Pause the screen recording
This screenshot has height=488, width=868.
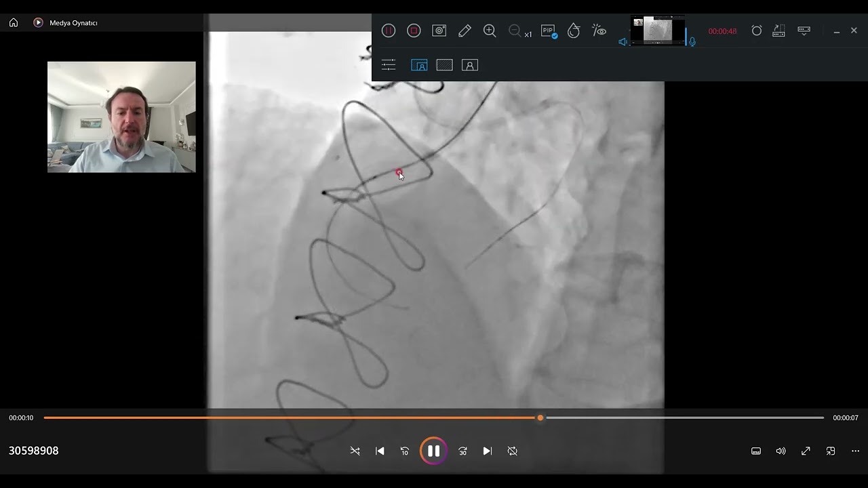tap(389, 30)
